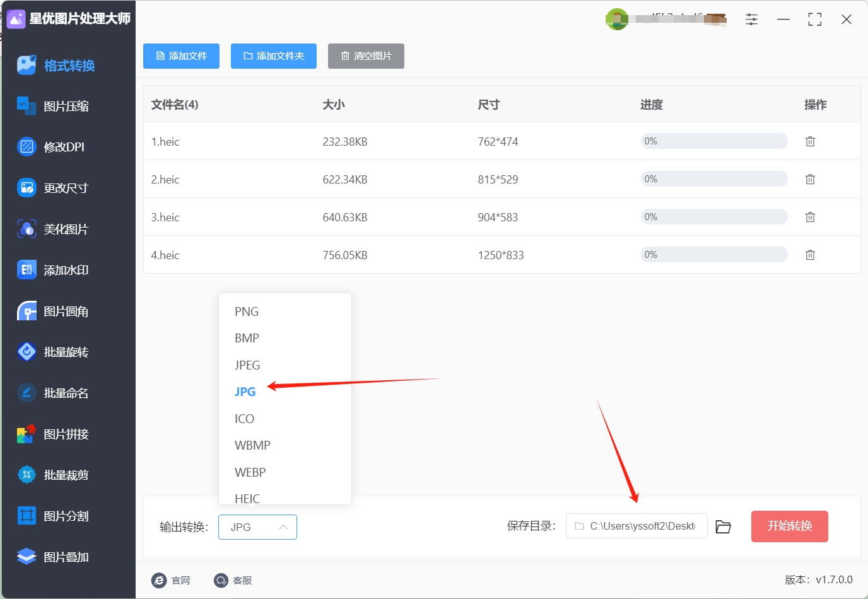Click progress bar of 2.heic

pyautogui.click(x=714, y=179)
